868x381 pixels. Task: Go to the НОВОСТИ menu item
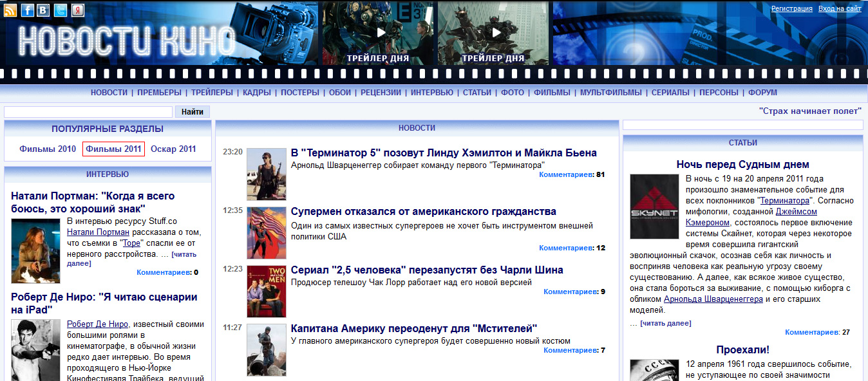pyautogui.click(x=109, y=93)
